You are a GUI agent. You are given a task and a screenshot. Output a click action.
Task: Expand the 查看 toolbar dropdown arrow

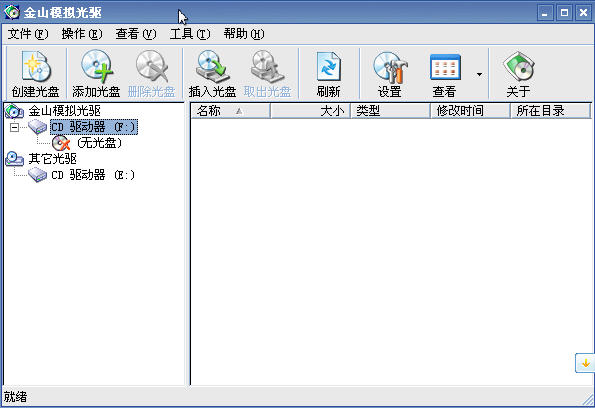479,74
